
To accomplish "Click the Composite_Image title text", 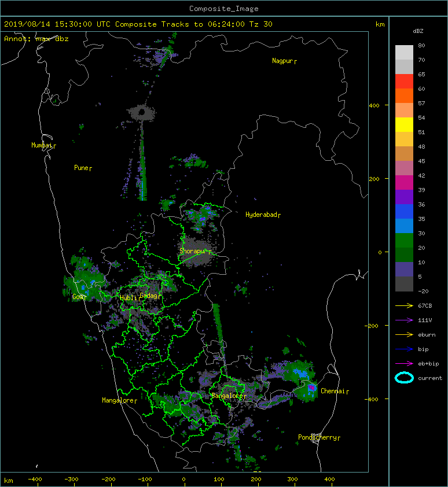I will (224, 9).
